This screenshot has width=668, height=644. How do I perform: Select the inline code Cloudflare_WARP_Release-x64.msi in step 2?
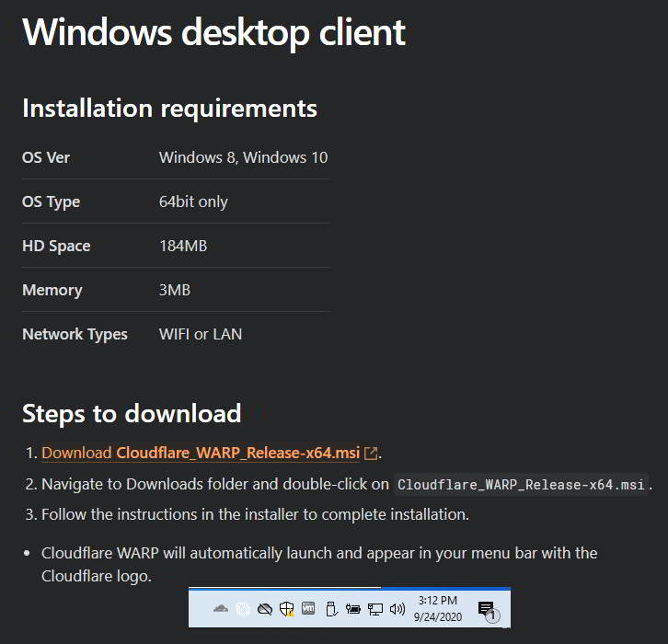521,484
